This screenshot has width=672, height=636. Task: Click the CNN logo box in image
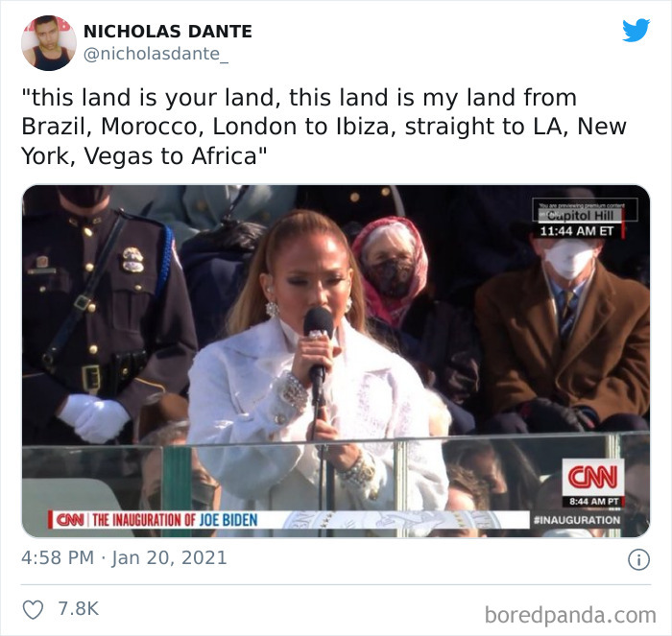coord(592,477)
